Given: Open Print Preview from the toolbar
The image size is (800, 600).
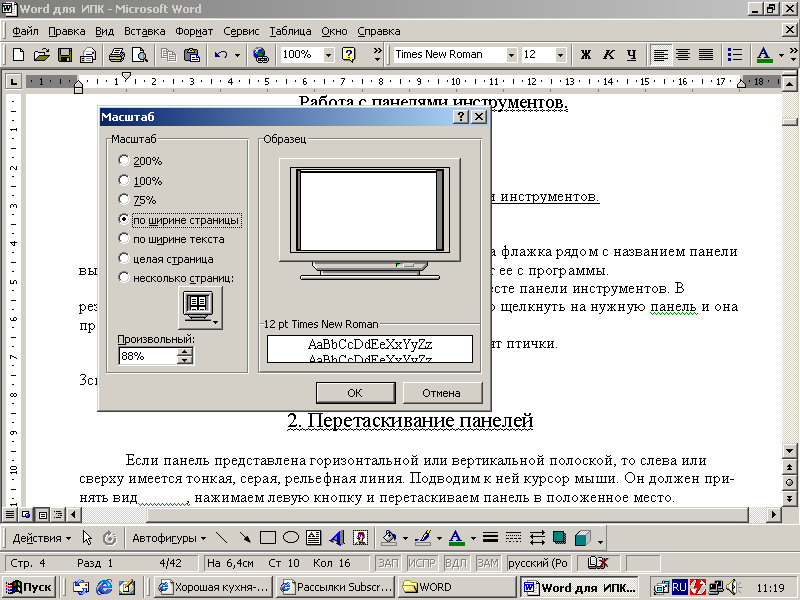Looking at the screenshot, I should click(x=139, y=55).
